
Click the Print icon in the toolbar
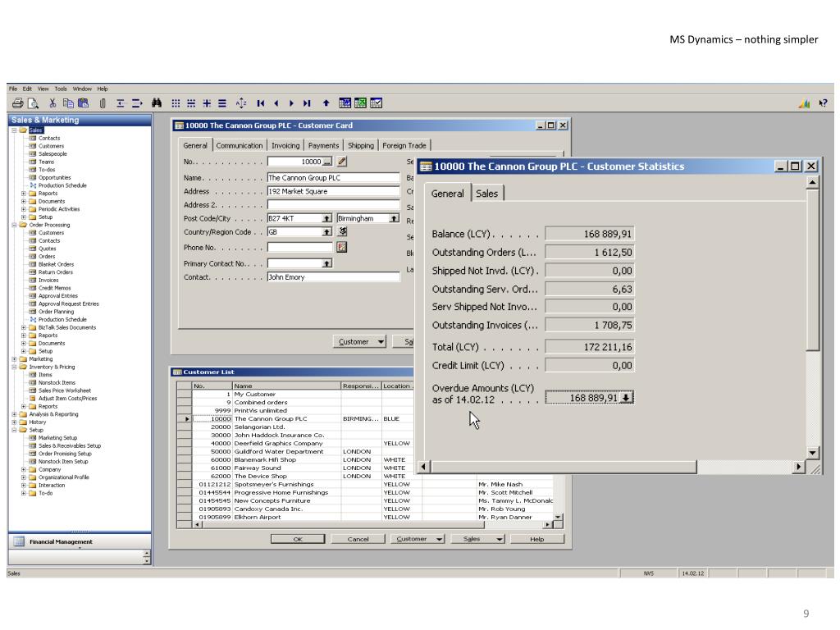[x=18, y=103]
